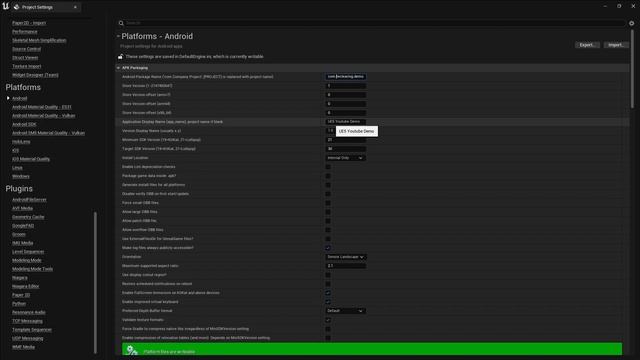Open Resonance Audio plugin settings
This screenshot has height=360, width=640.
(x=29, y=312)
